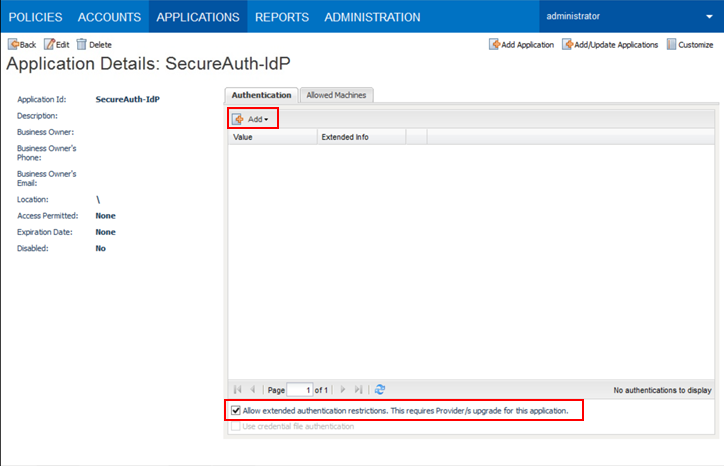The height and width of the screenshot is (466, 724).
Task: Go to the last page in the pager
Action: tap(358, 389)
